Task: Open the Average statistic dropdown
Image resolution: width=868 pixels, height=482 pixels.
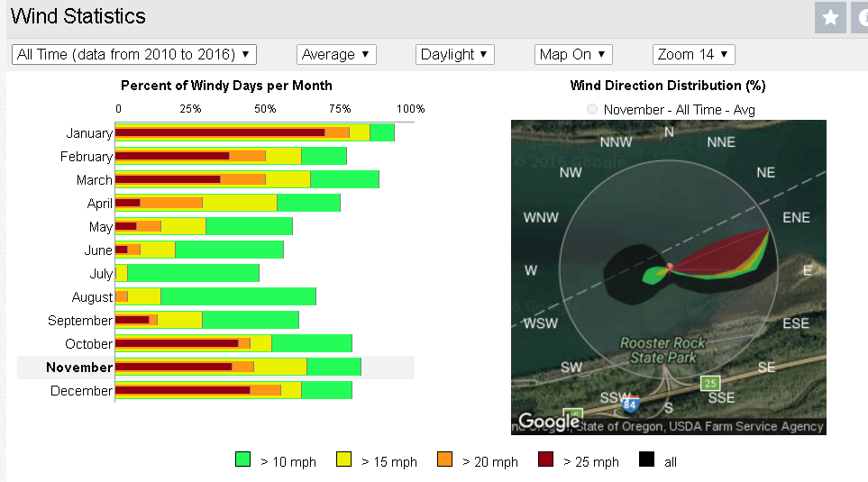Action: click(336, 54)
